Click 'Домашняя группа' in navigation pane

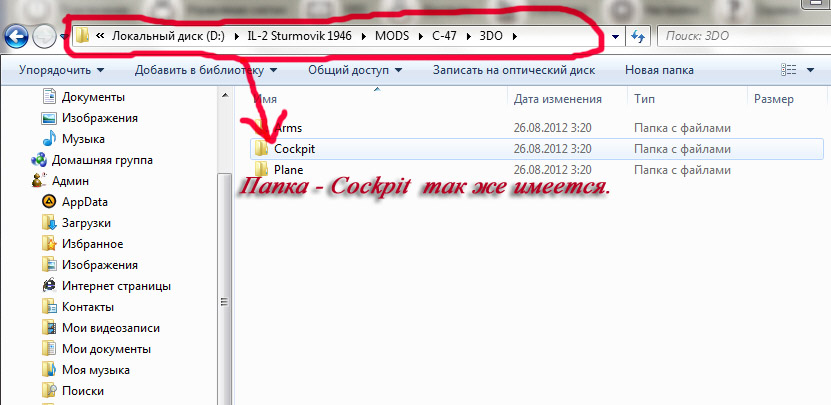[x=102, y=160]
